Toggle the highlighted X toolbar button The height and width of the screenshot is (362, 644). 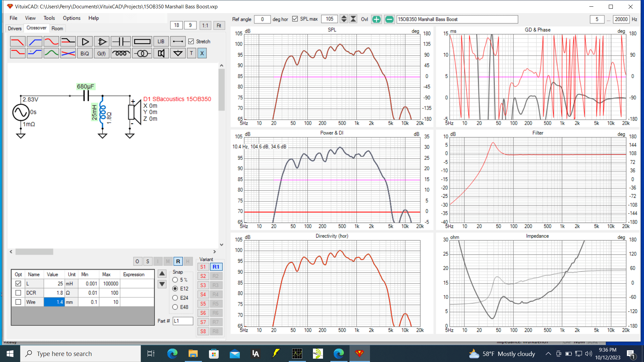(x=202, y=53)
